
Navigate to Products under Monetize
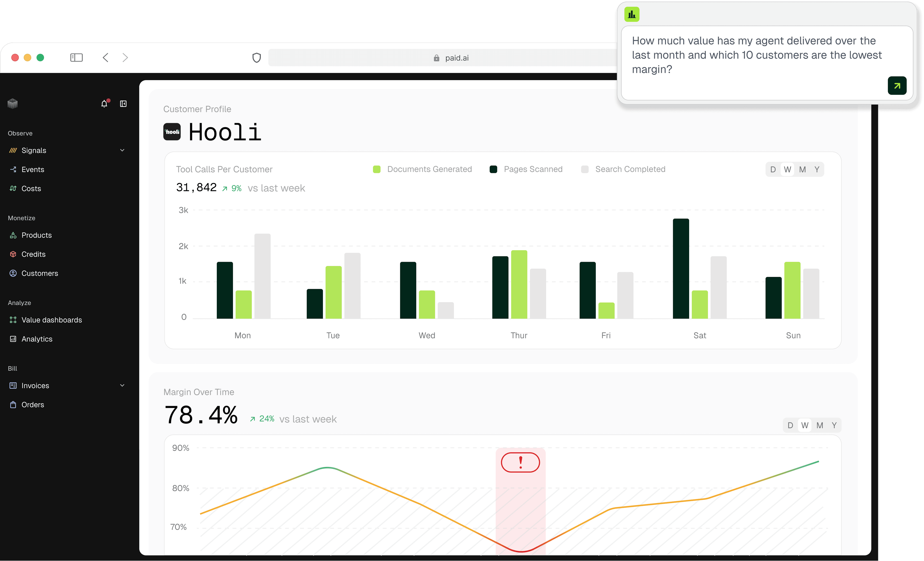37,235
